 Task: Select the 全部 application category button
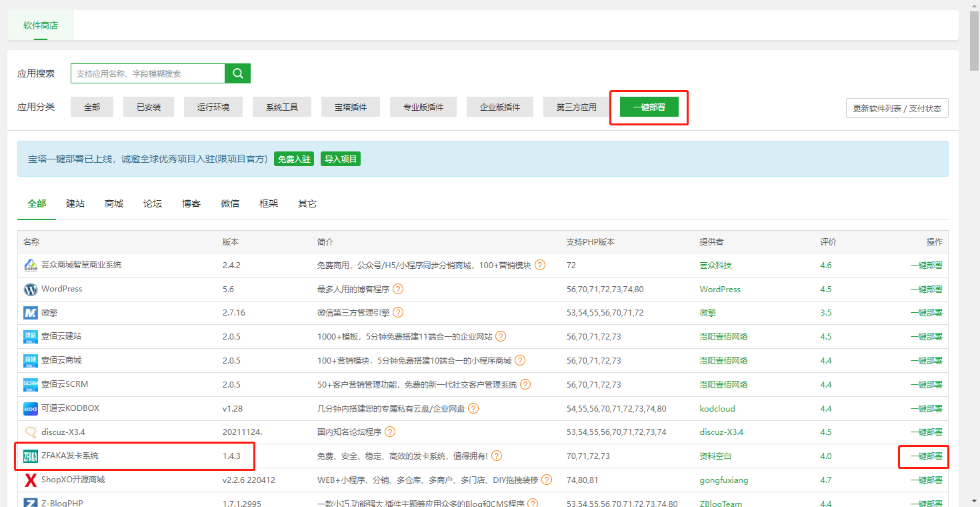pos(92,107)
